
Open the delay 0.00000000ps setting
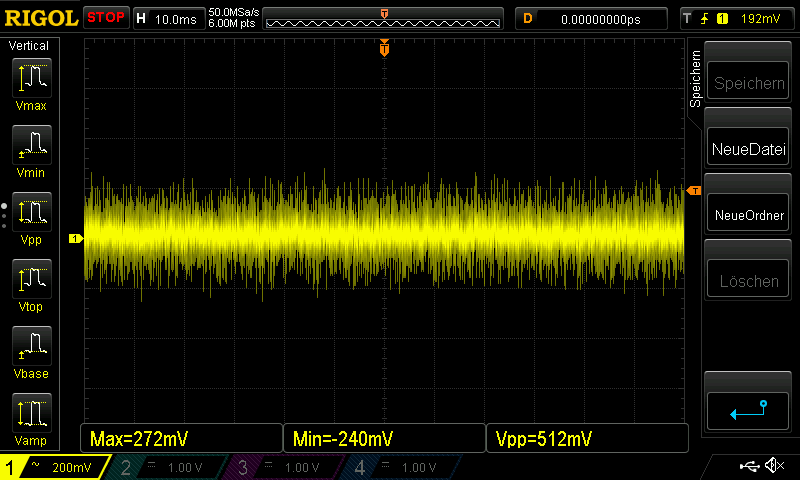590,18
